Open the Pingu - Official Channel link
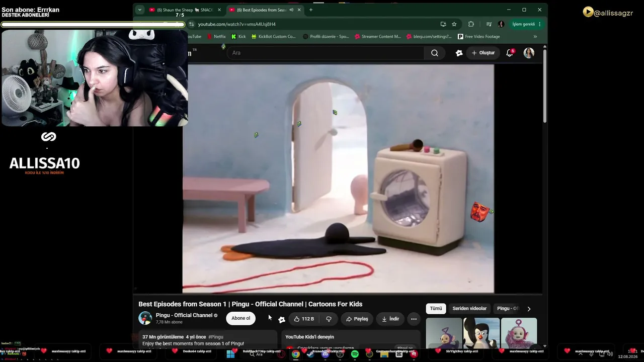644x362 pixels. tap(184, 315)
